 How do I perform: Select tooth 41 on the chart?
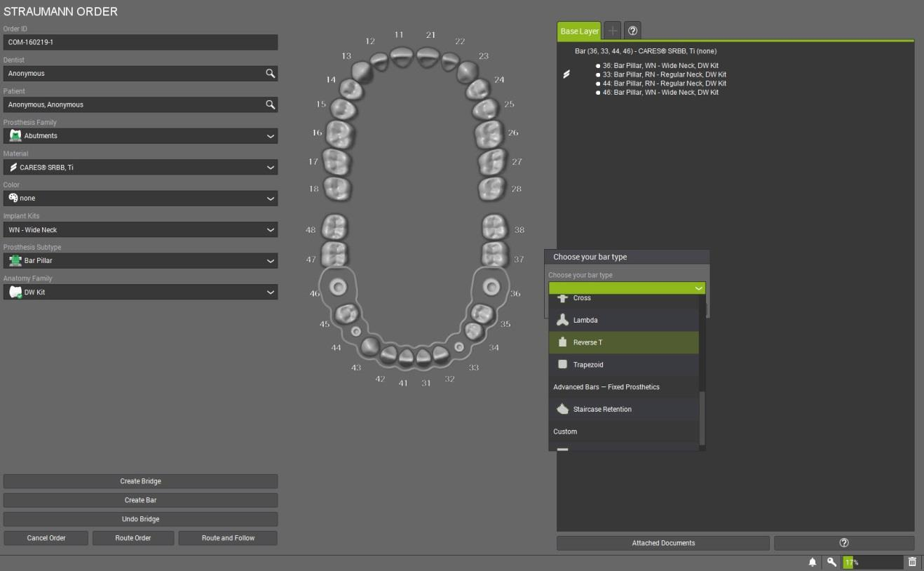[x=407, y=358]
